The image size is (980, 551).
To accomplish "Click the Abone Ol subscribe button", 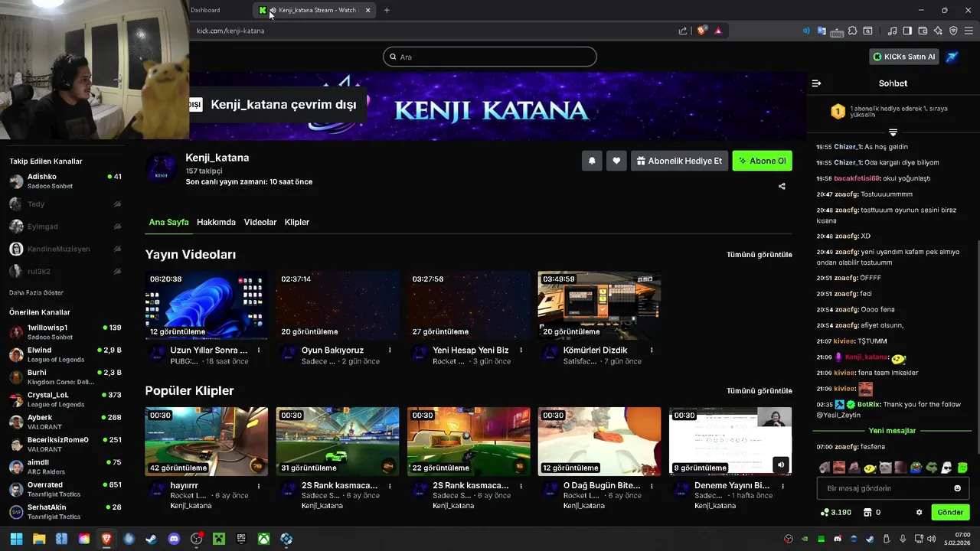I will pyautogui.click(x=763, y=161).
